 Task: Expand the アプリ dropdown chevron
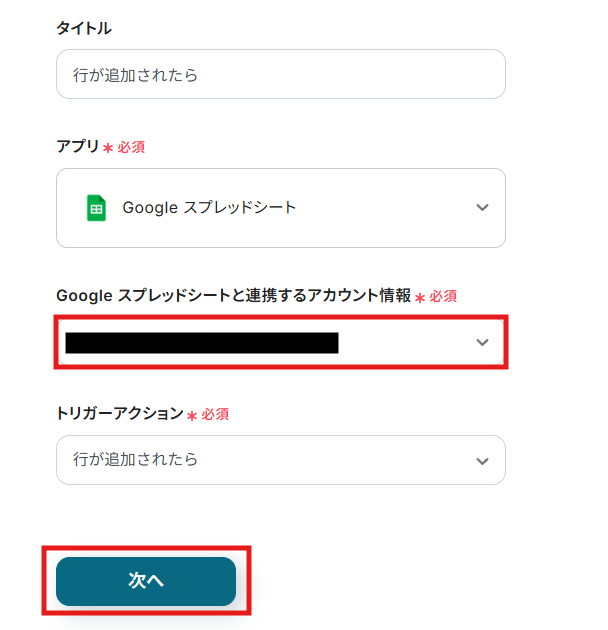482,208
